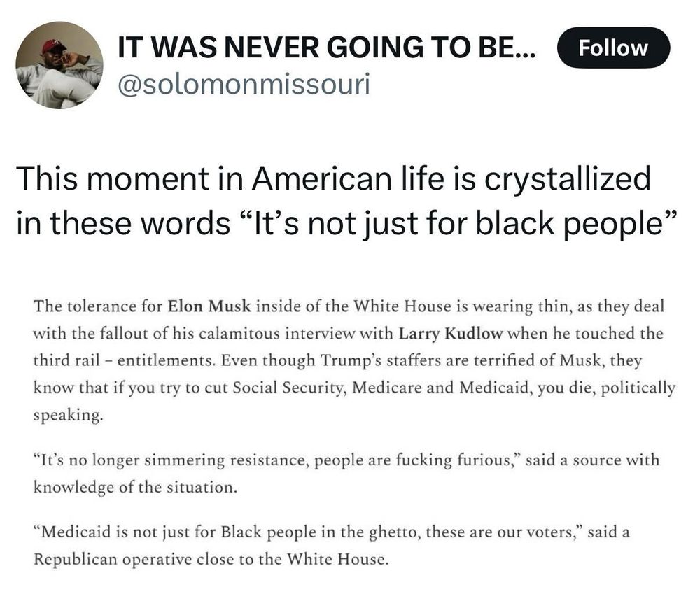Click the Follow button

[x=613, y=48]
